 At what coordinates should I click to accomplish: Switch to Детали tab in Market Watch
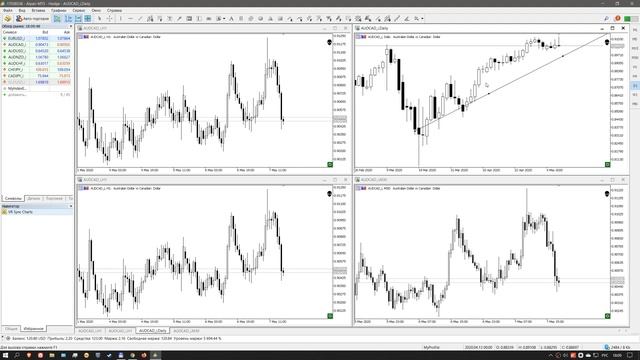click(34, 198)
